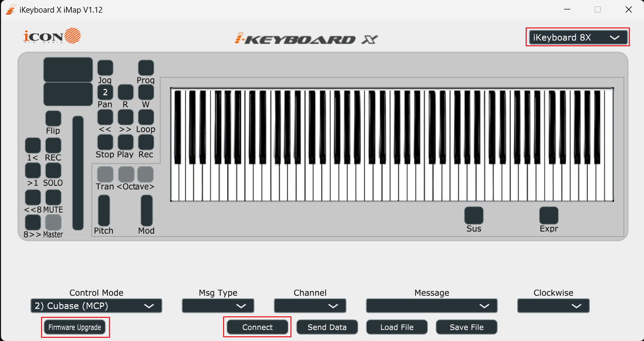Close the iKeyboard X iMap window
The height and width of the screenshot is (341, 644).
point(628,9)
